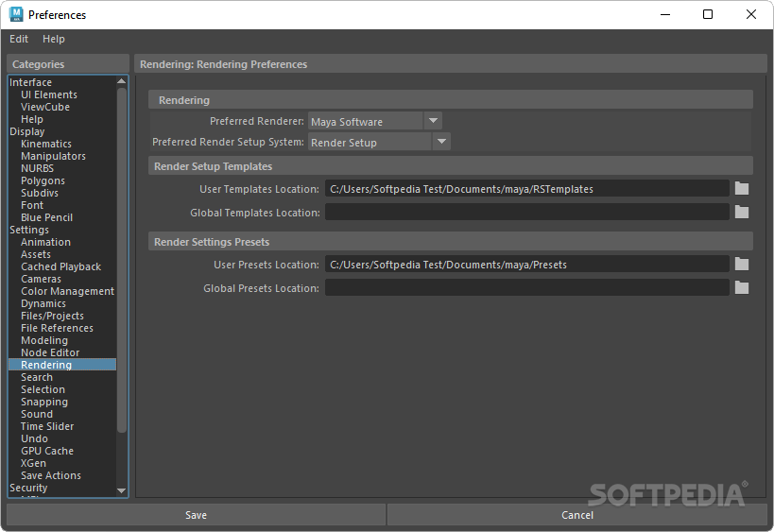Select the Dynamics category
The height and width of the screenshot is (532, 774).
tap(43, 303)
